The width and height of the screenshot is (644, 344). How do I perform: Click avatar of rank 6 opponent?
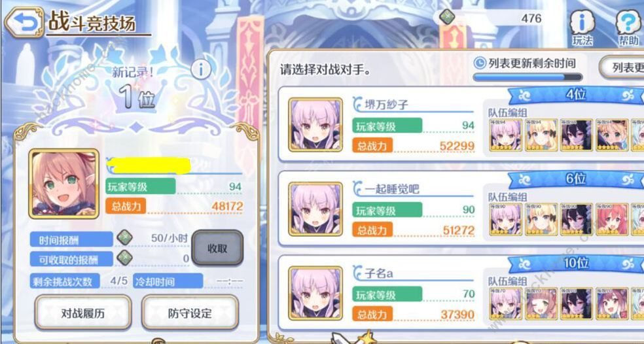(315, 209)
